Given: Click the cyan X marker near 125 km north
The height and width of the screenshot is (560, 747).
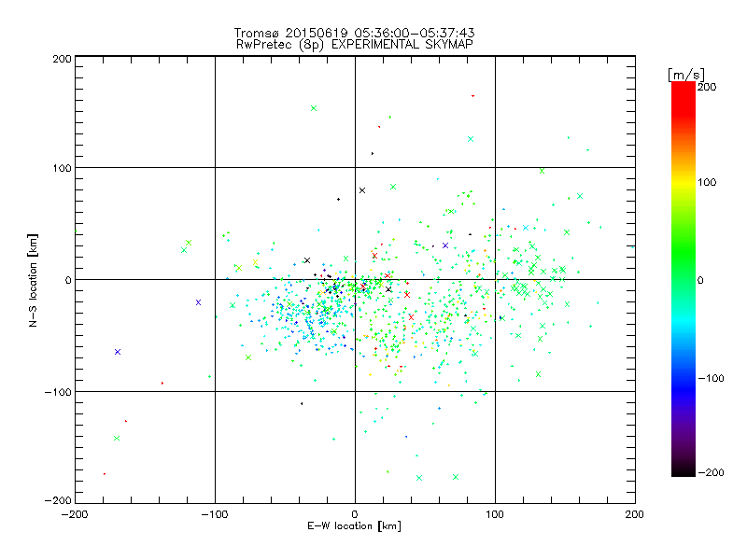Looking at the screenshot, I should 471,139.
